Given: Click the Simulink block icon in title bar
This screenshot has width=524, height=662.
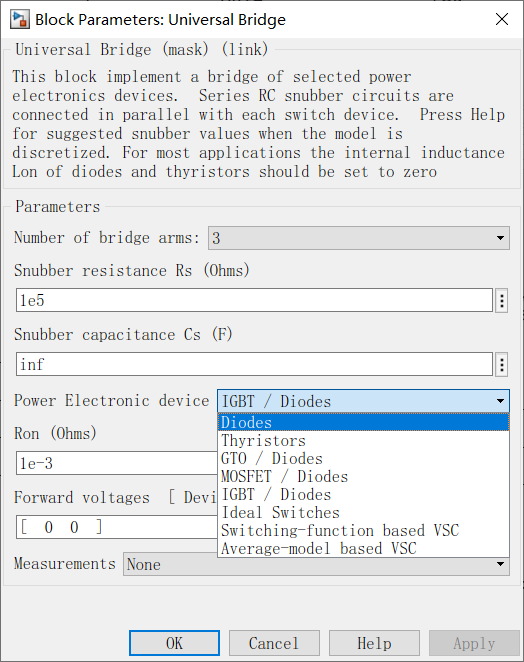Looking at the screenshot, I should (x=19, y=19).
